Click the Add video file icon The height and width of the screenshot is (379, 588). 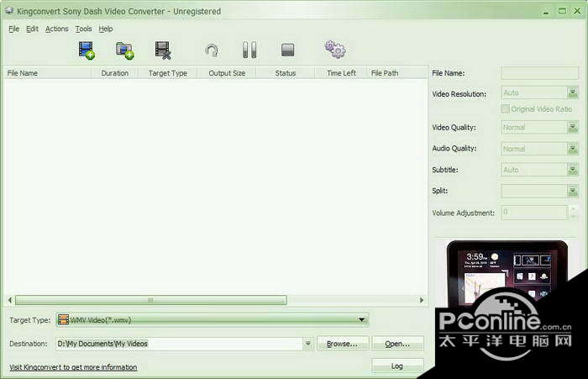[87, 50]
